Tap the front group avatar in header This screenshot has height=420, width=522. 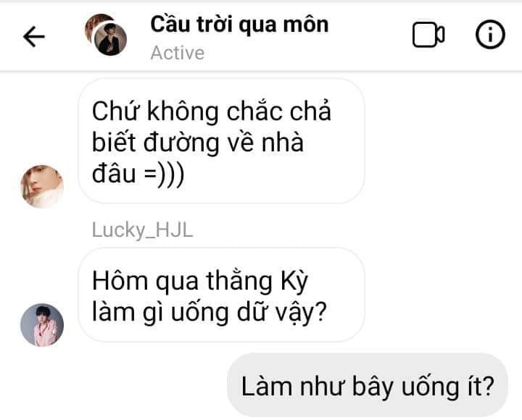click(110, 39)
